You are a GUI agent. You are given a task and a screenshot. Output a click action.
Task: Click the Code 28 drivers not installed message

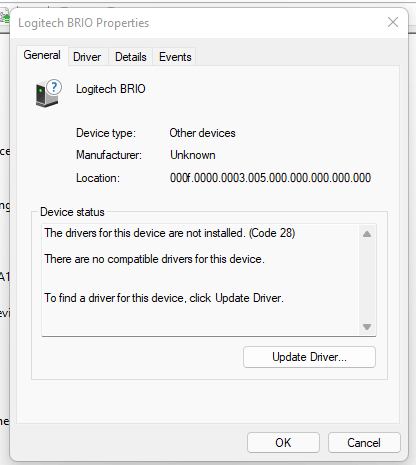click(170, 233)
